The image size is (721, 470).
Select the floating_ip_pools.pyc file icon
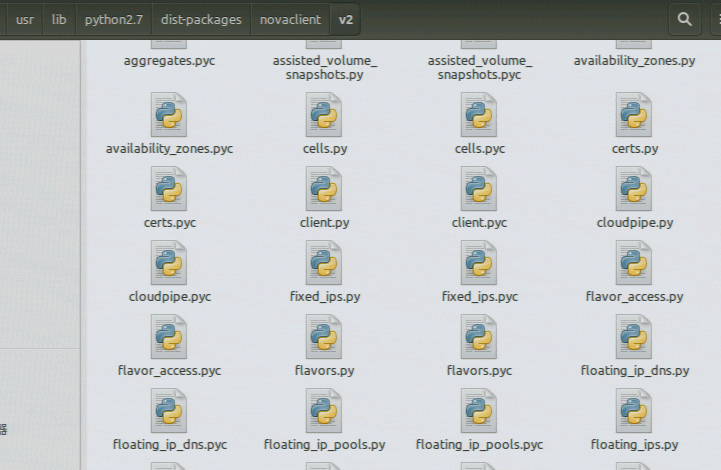pyautogui.click(x=479, y=411)
